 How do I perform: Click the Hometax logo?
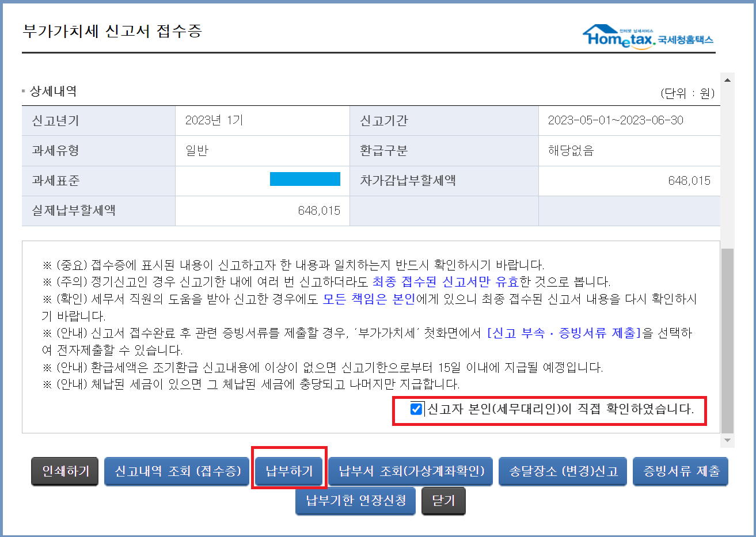[x=648, y=37]
